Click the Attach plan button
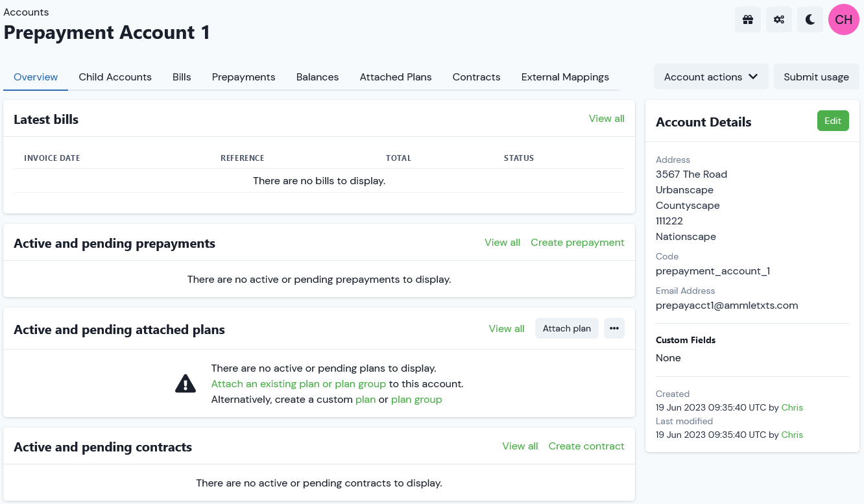The image size is (864, 504). pos(567,328)
